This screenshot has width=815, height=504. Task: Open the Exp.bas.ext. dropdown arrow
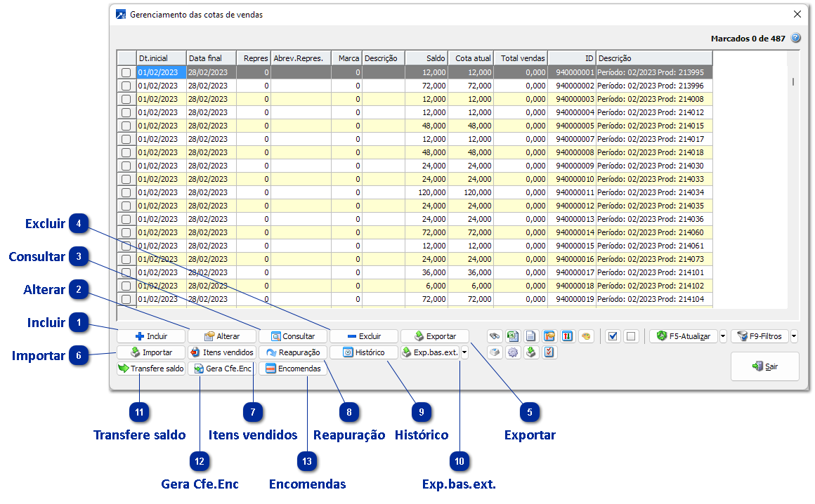pos(464,352)
